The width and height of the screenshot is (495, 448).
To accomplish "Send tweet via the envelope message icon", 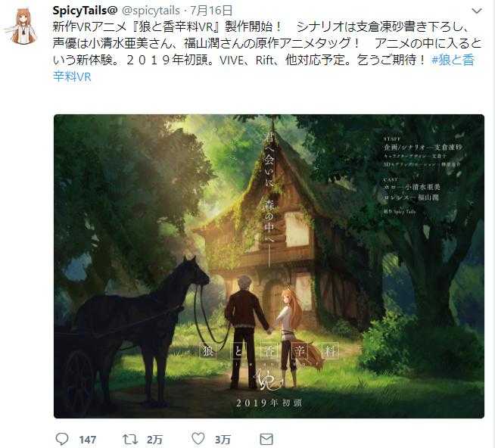I will click(266, 439).
